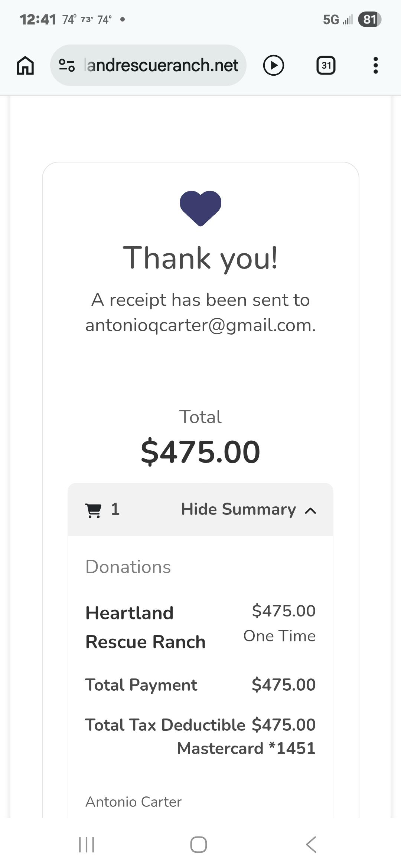Viewport: 401px width, 868px height.
Task: Tap the large $475.00 total amount
Action: (200, 452)
